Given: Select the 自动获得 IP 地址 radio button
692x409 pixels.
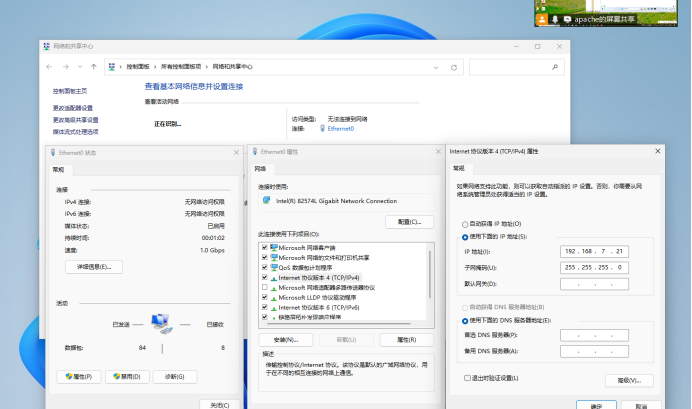Looking at the screenshot, I should tap(464, 224).
